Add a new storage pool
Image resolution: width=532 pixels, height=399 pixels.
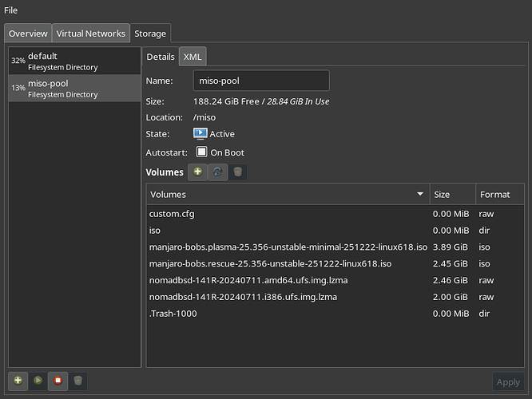coord(18,381)
